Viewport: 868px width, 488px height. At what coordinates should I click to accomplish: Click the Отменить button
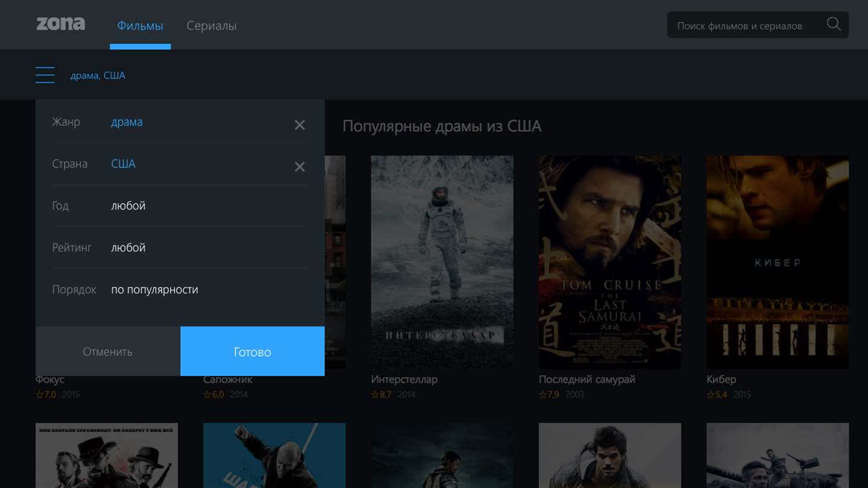[x=108, y=351]
